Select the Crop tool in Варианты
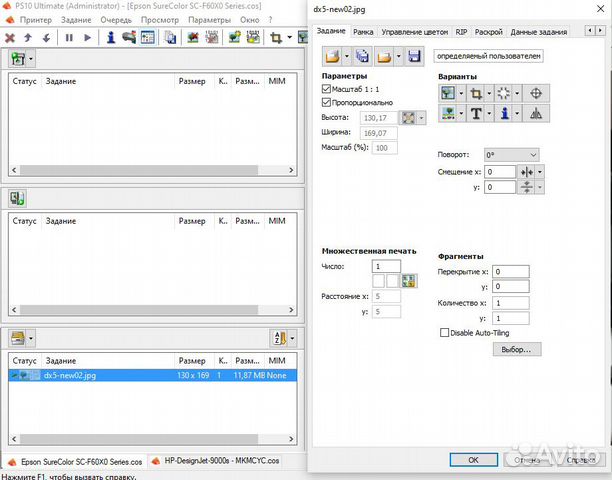Viewport: 612px width, 480px height. pyautogui.click(x=477, y=93)
